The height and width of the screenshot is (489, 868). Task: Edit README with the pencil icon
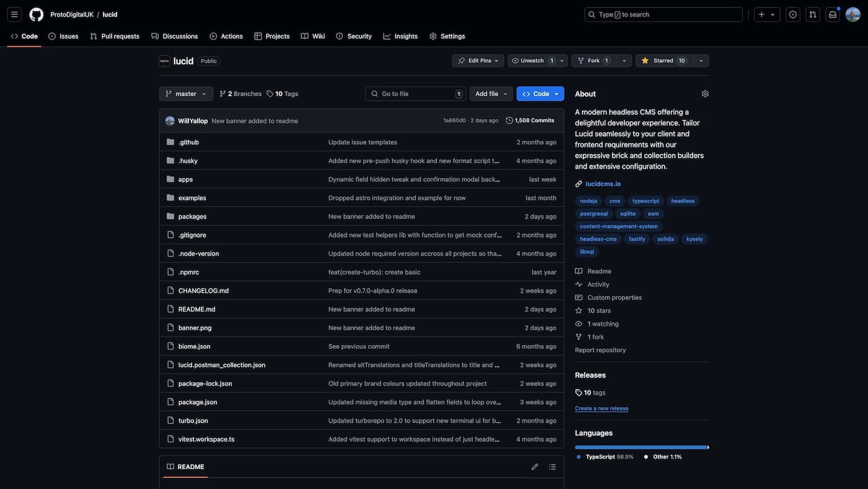click(x=534, y=467)
